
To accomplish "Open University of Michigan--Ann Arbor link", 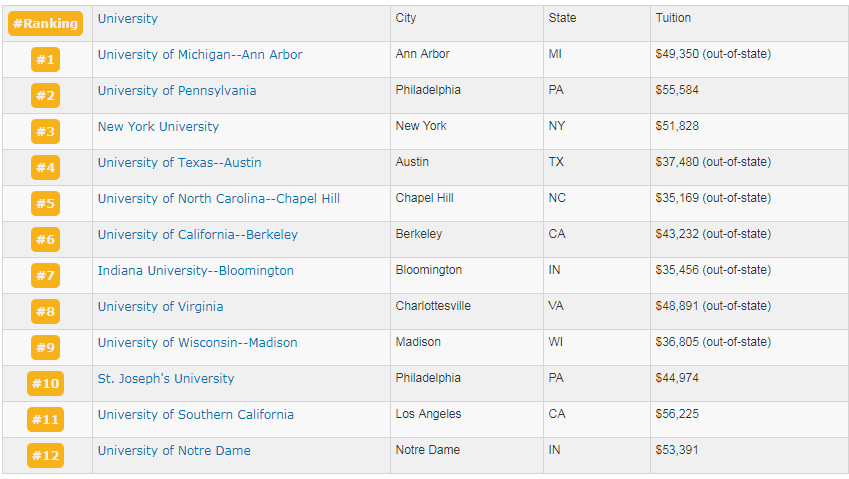I will (199, 55).
